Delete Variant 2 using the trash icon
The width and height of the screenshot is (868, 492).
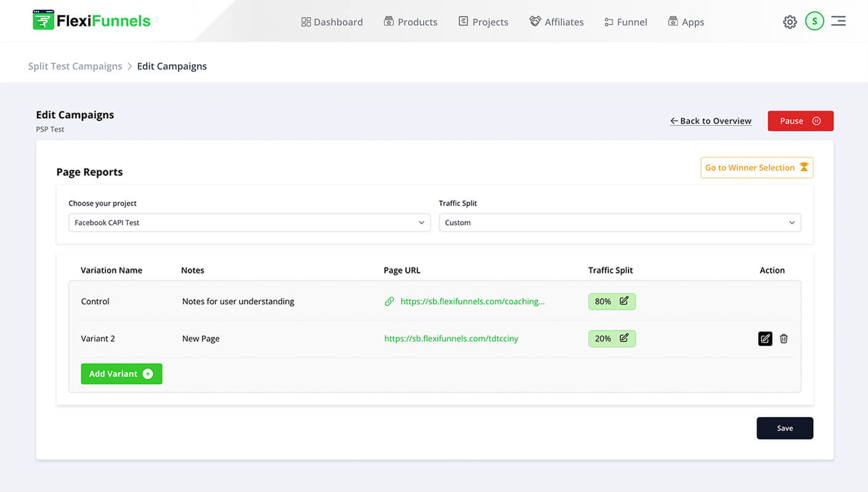(784, 338)
